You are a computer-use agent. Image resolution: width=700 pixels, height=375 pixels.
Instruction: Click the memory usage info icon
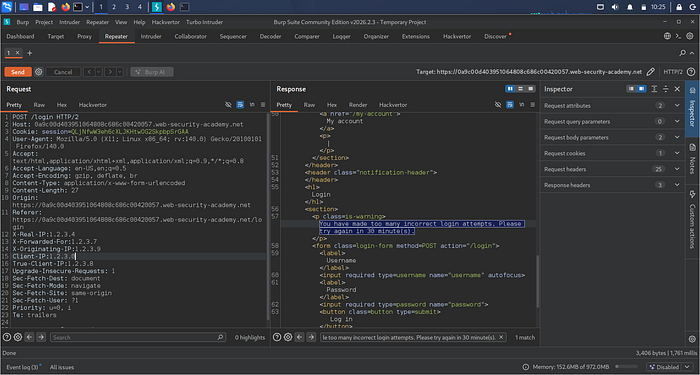pyautogui.click(x=525, y=367)
